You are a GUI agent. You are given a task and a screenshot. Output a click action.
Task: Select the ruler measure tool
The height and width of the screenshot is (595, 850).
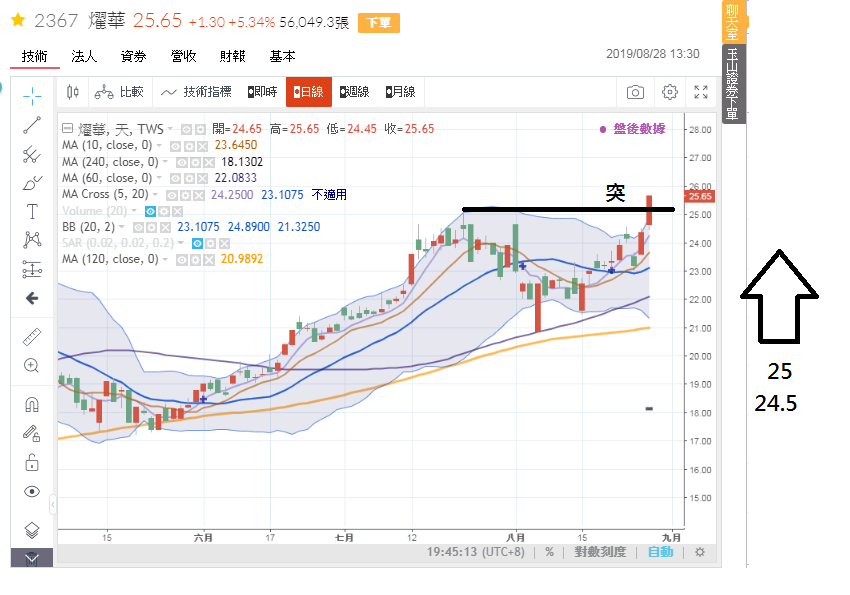click(32, 337)
